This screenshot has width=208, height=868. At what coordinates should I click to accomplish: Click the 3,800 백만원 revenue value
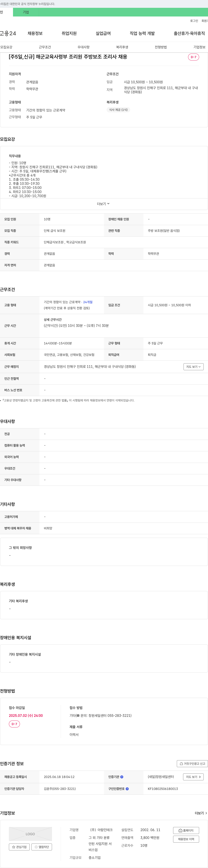pos(150,838)
